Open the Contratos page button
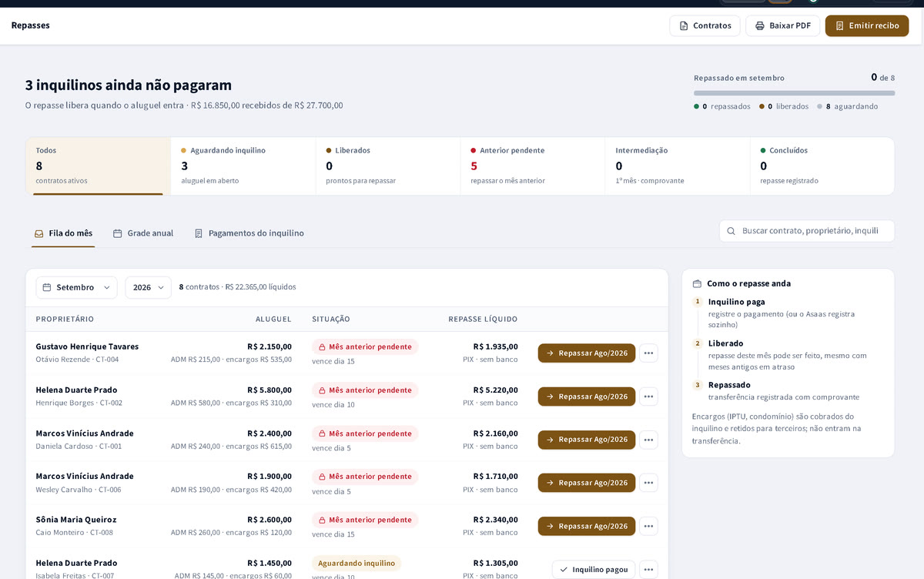924x579 pixels. click(x=705, y=25)
